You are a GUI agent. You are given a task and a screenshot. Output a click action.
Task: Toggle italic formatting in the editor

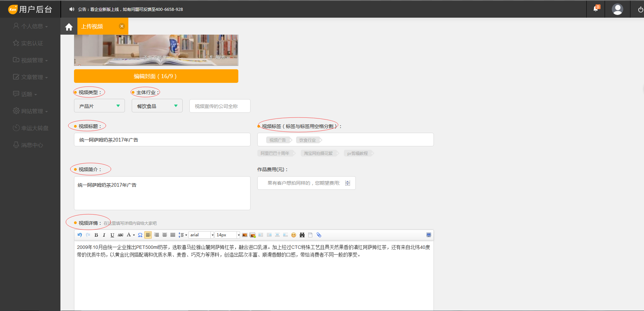click(104, 235)
